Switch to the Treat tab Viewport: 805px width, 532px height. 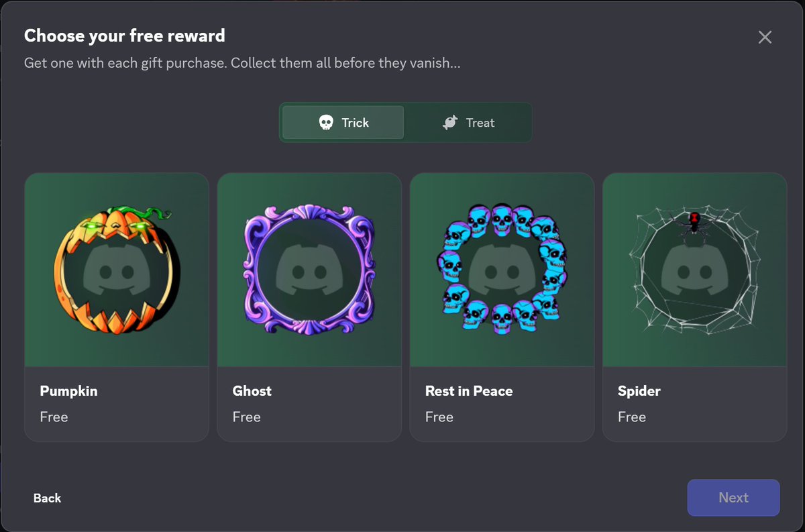coord(468,123)
